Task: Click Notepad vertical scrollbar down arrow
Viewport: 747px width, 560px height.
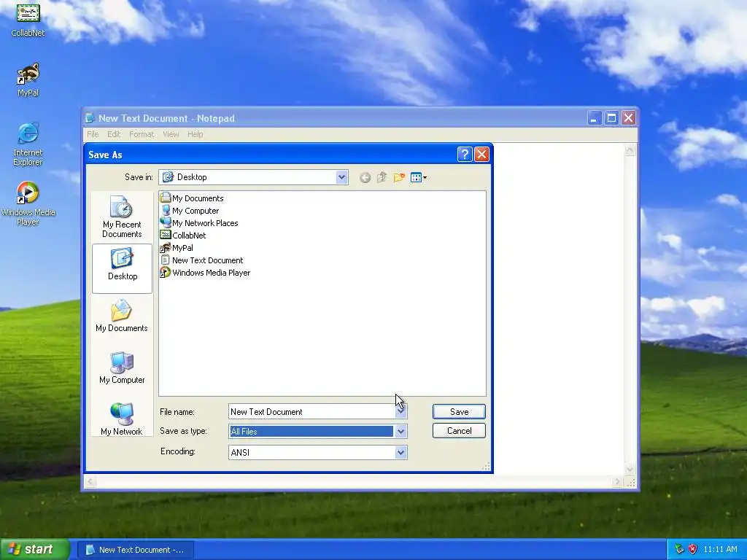Action: 630,469
